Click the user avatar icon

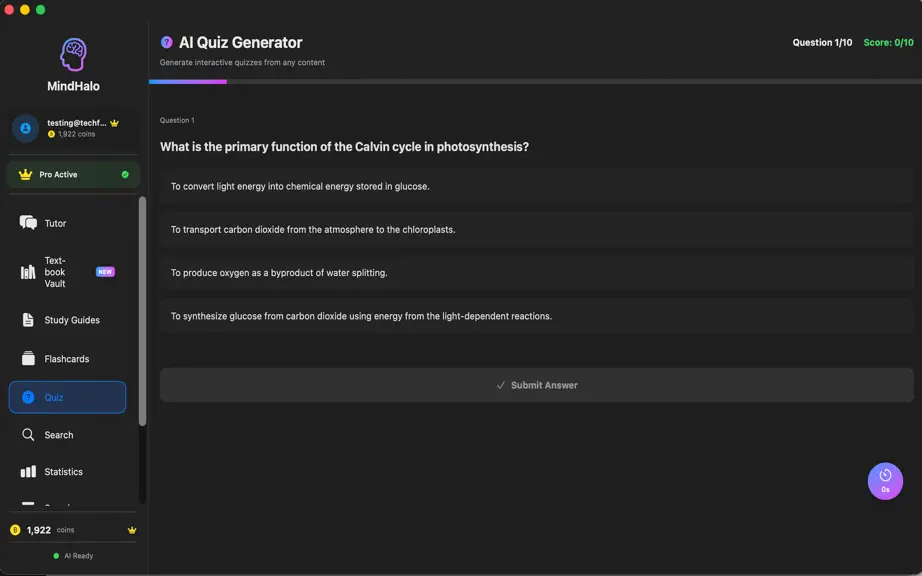pyautogui.click(x=25, y=128)
